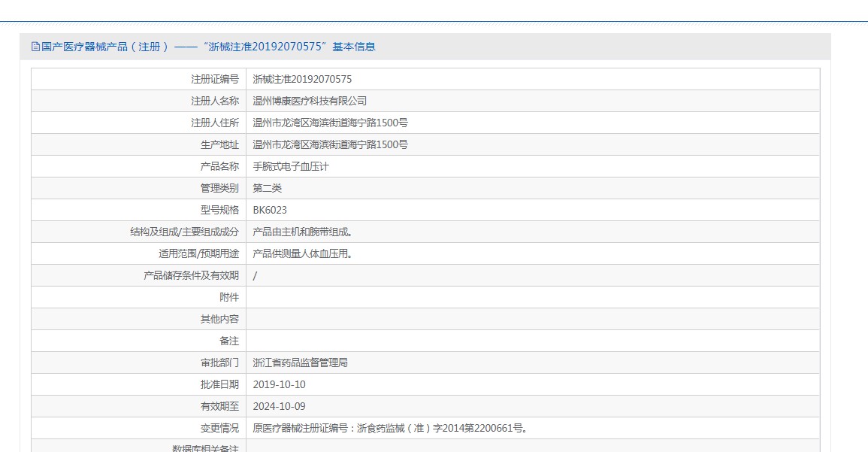Select the 浙械注准20192070575 value in the 注册证编号 row
Screen dimensions: 868x452
click(302, 79)
